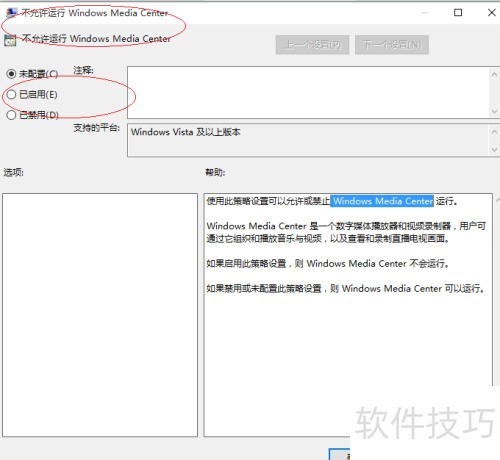
Task: Minimize the policy settings window
Action: pyautogui.click(x=425, y=13)
